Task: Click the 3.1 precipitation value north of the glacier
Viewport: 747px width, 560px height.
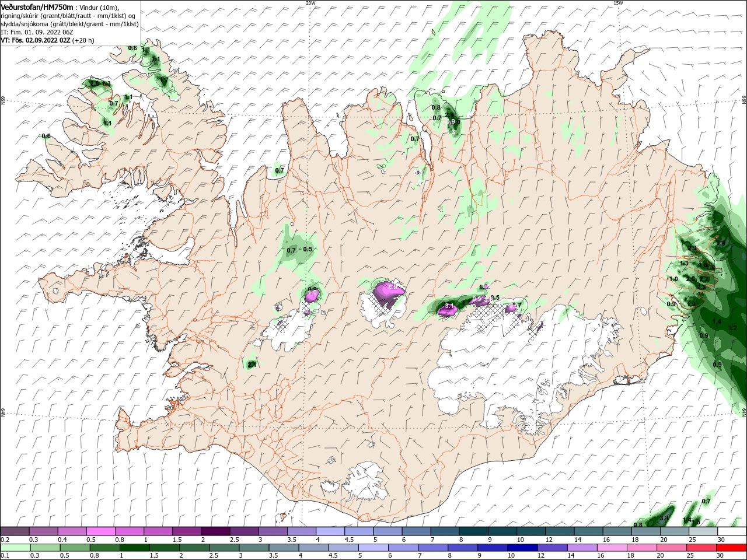Action: click(x=449, y=306)
